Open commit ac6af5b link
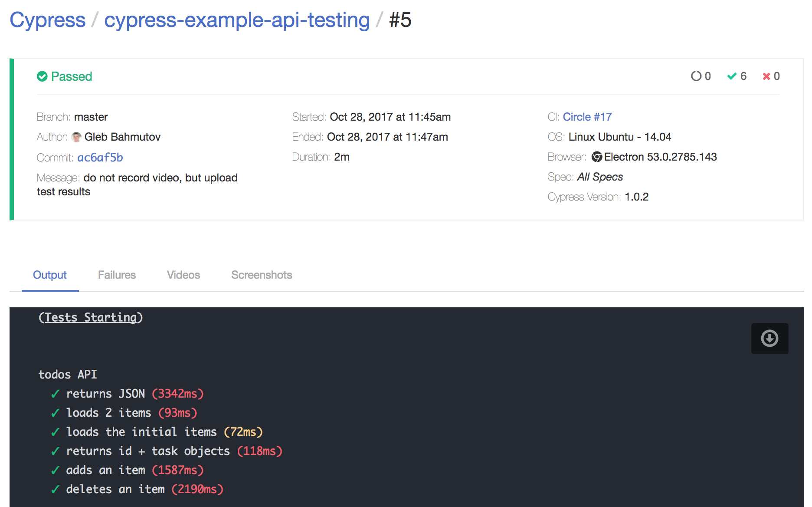The image size is (812, 507). pyautogui.click(x=100, y=158)
